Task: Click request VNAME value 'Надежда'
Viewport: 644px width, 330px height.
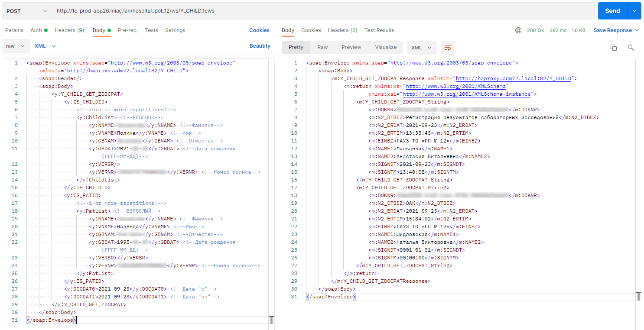Action: click(128, 226)
